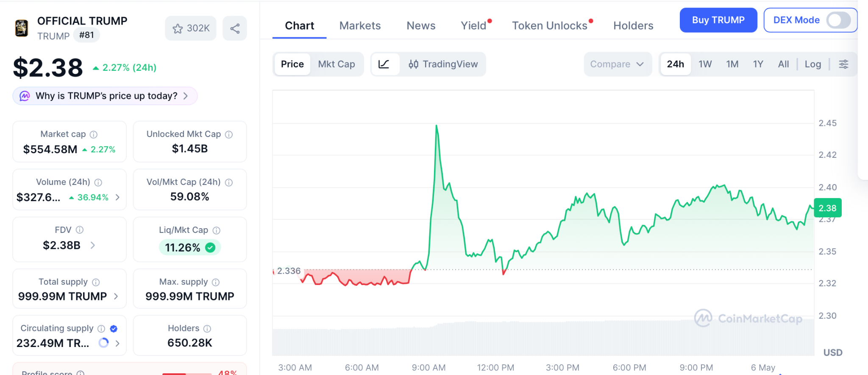Open the share icon button

tap(235, 28)
